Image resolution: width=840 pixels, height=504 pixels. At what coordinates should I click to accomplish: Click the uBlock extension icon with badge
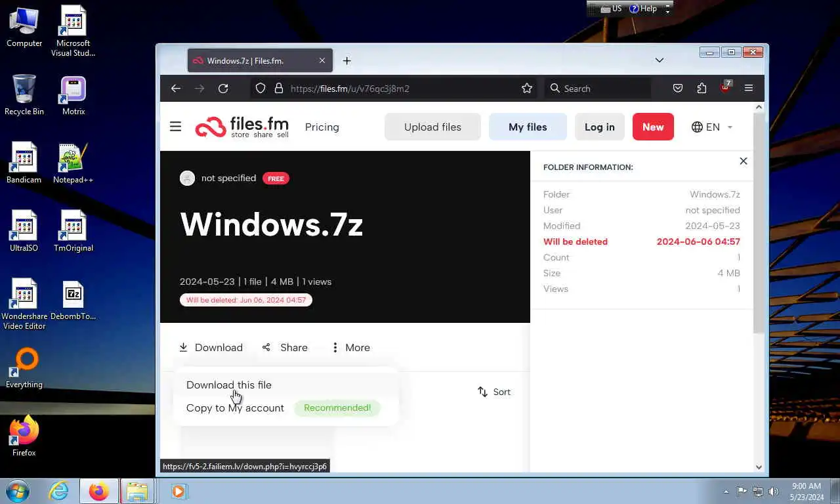(x=726, y=87)
